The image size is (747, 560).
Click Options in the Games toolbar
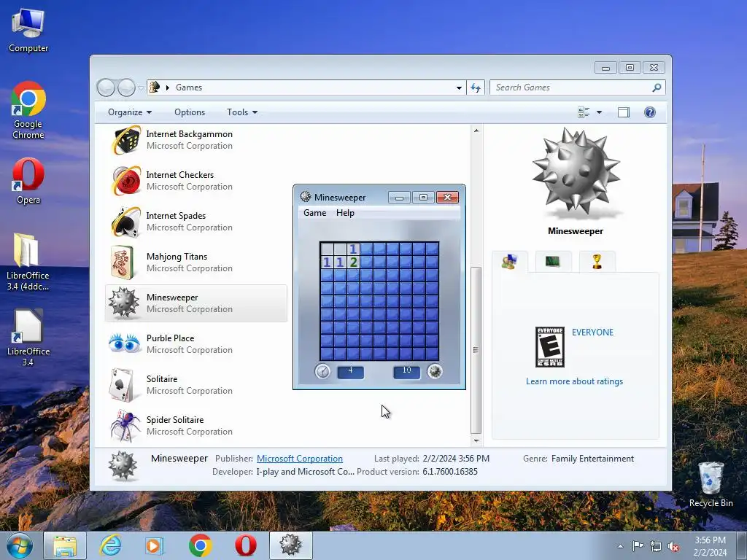(190, 112)
